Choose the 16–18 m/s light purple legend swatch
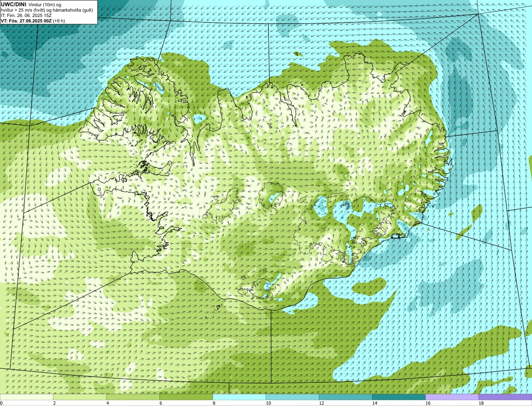Screen dimensions: 532x406 point(452,397)
